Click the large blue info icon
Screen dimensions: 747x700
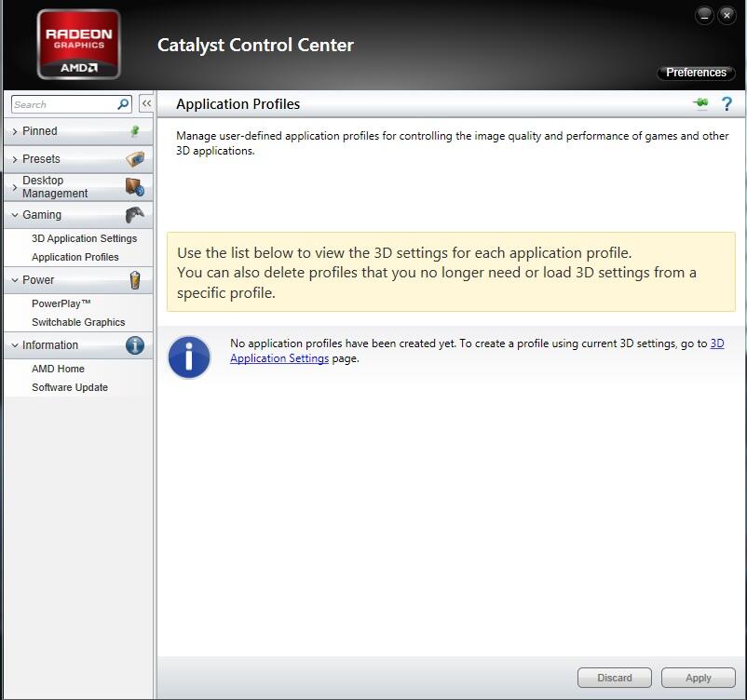coord(189,357)
